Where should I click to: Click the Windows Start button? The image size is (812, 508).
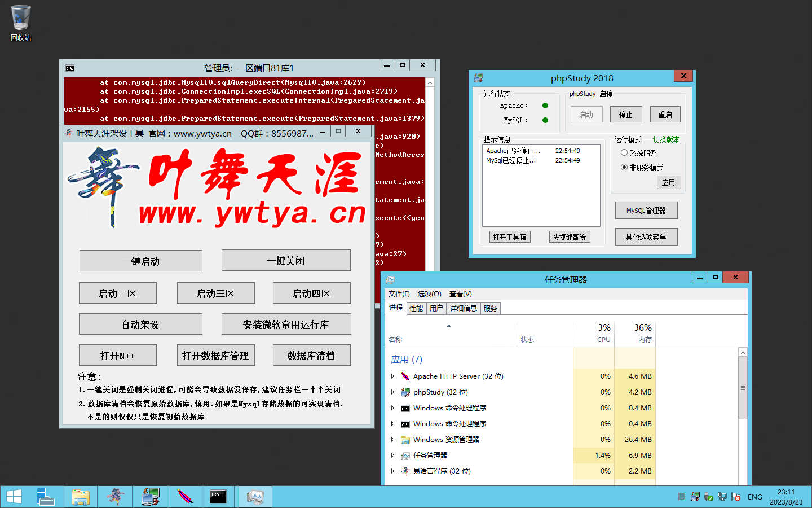(x=14, y=497)
